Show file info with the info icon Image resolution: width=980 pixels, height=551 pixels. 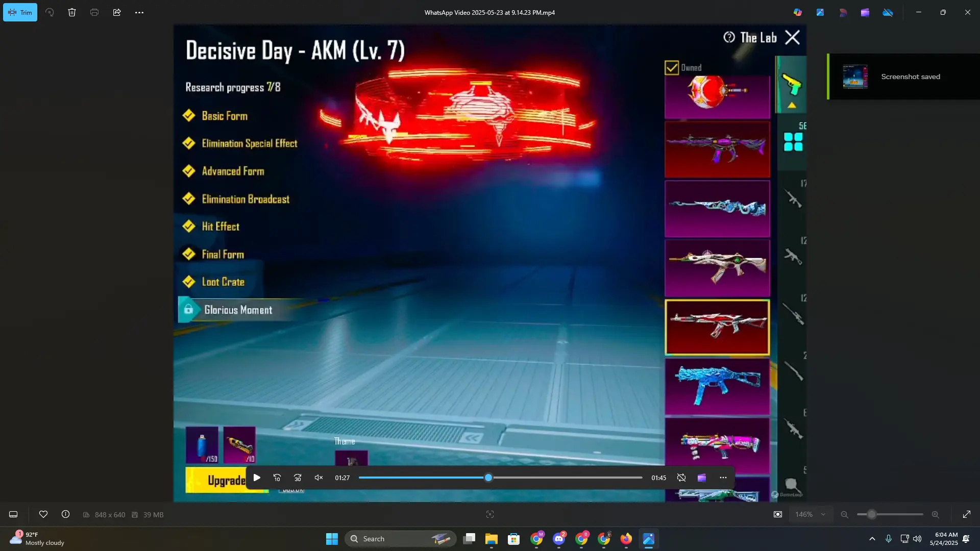coord(66,514)
